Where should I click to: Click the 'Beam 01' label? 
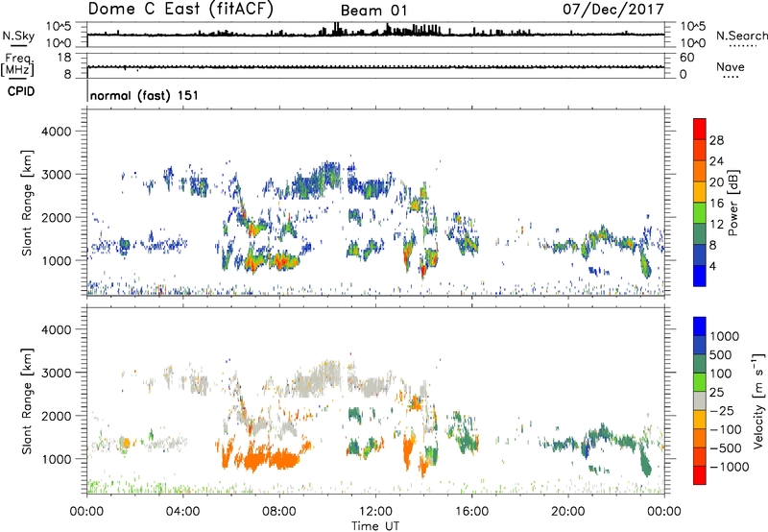point(373,11)
